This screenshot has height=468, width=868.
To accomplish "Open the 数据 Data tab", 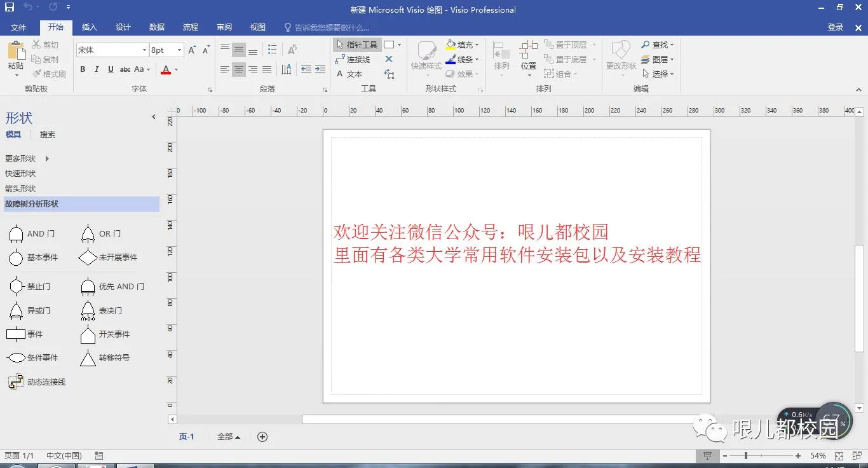I will tap(157, 27).
